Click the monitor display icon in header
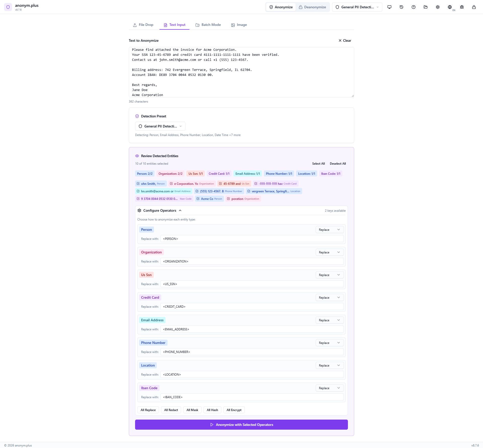483x448 pixels. point(389,7)
